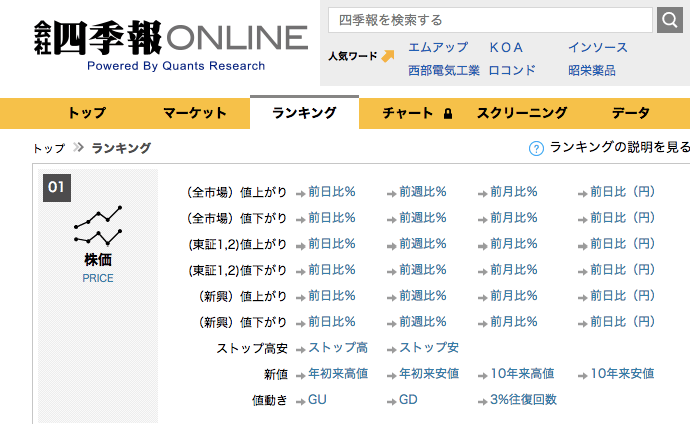Open the マーケット tab

tap(195, 113)
